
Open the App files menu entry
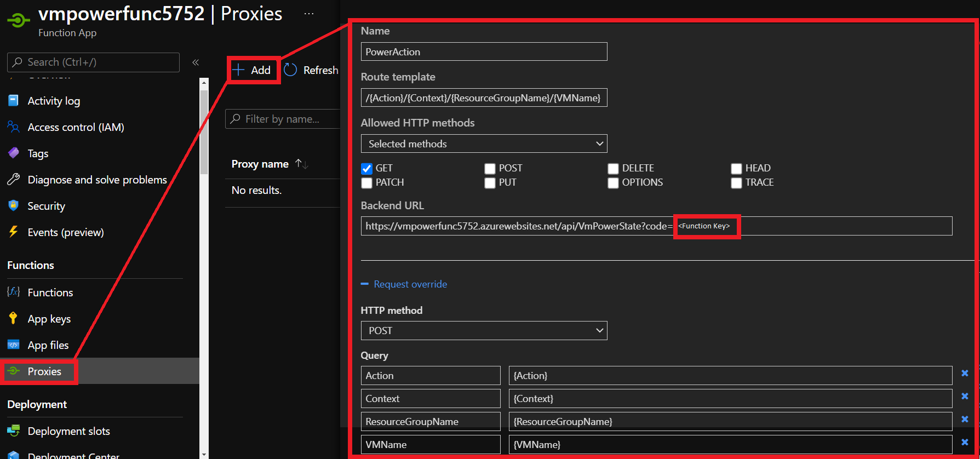[x=48, y=345]
